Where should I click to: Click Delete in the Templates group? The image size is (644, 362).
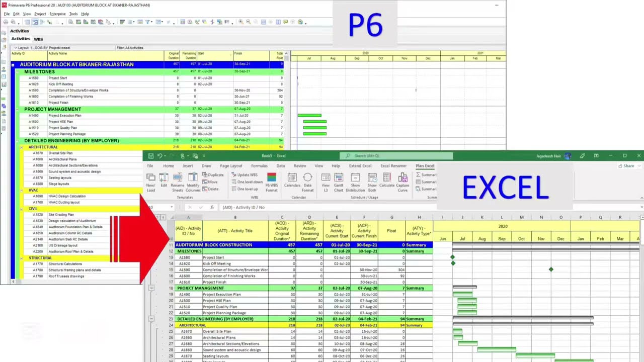coord(211,189)
